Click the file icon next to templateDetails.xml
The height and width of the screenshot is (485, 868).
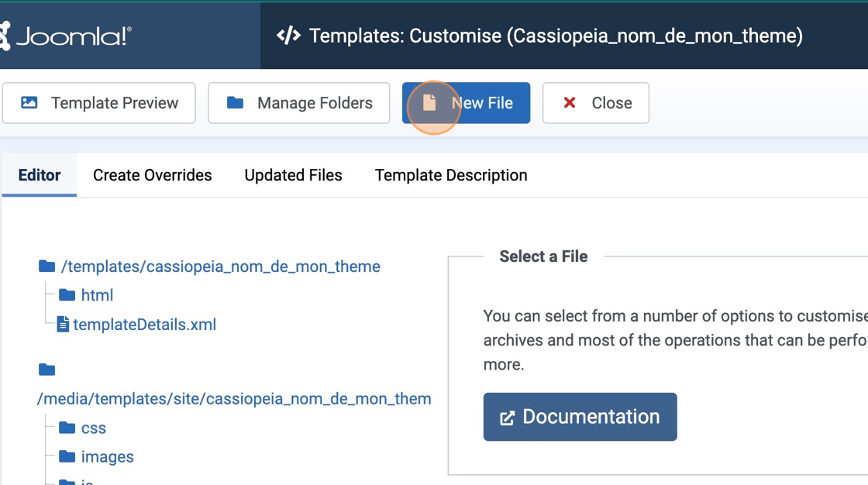point(64,325)
